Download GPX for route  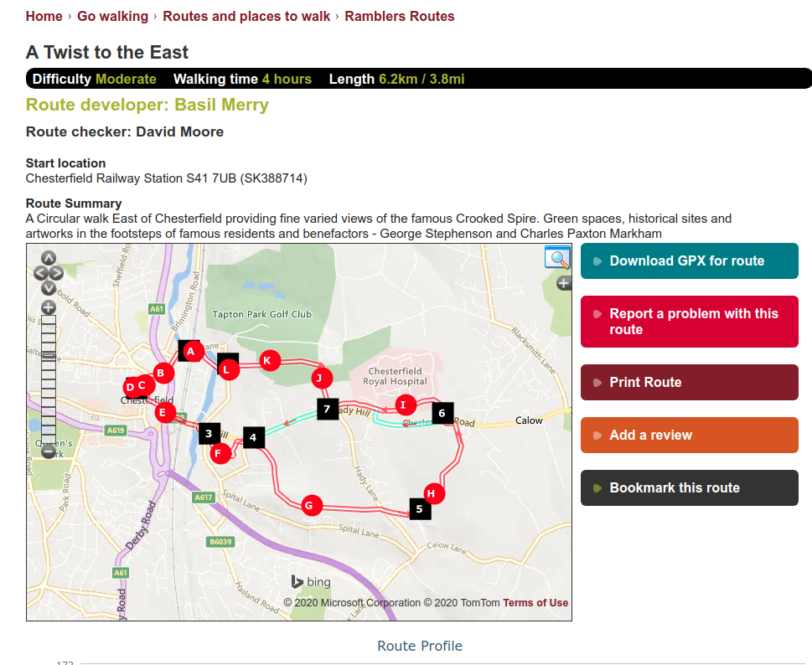point(689,260)
